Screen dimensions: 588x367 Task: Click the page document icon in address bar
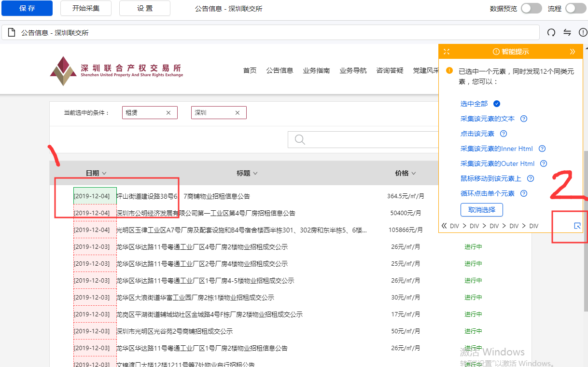coord(12,33)
